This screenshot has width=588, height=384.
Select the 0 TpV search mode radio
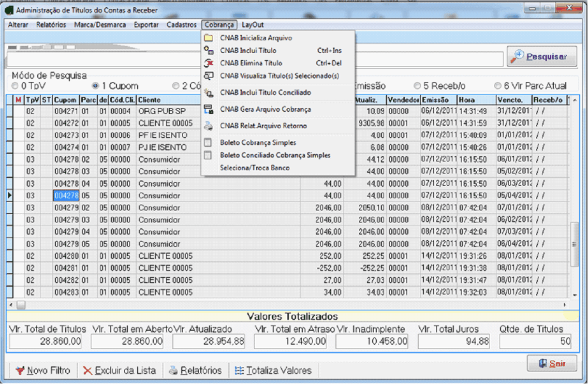click(x=15, y=86)
